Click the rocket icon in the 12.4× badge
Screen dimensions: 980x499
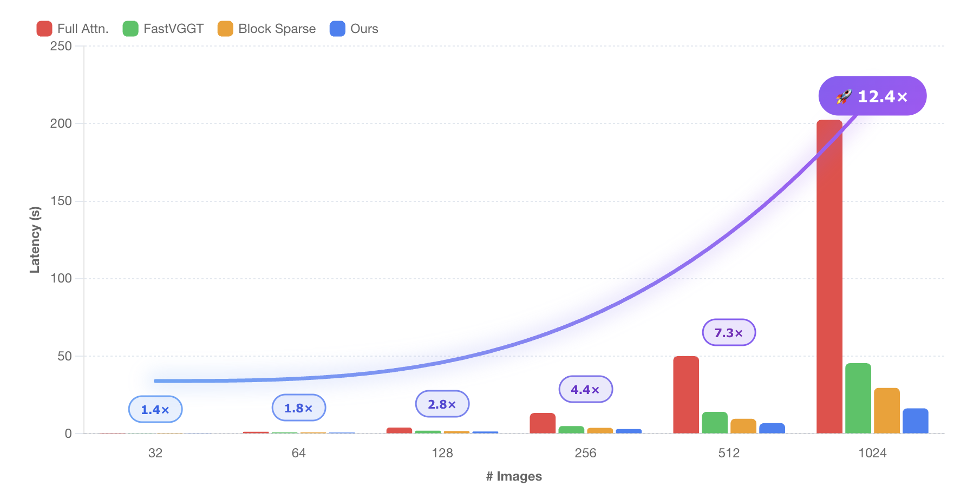click(844, 96)
